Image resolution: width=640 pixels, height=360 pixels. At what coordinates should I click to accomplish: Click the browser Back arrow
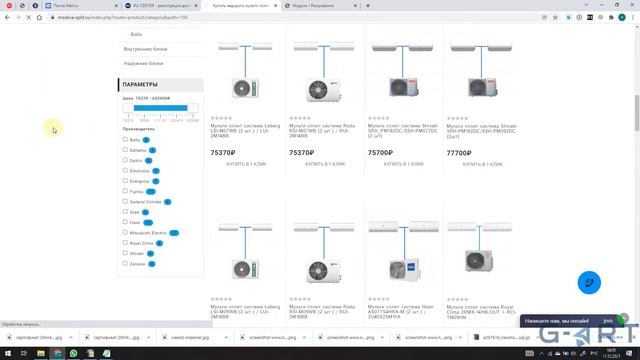tap(7, 18)
